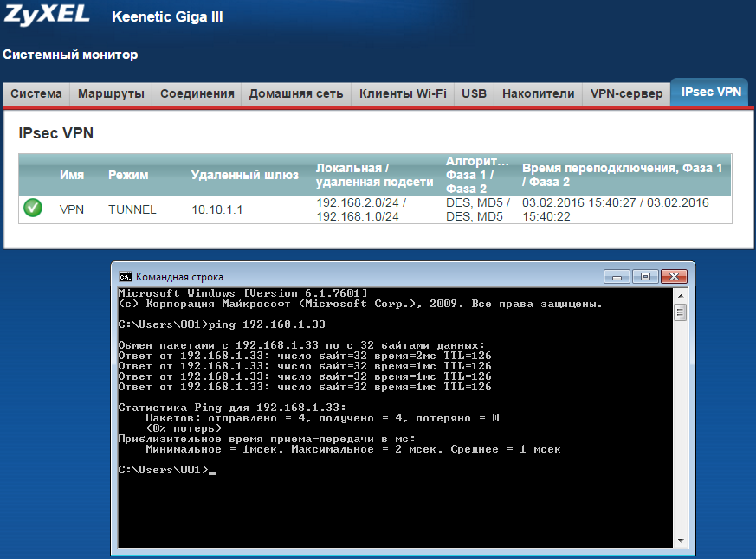Go to the Домашняя сеть tab

(296, 93)
